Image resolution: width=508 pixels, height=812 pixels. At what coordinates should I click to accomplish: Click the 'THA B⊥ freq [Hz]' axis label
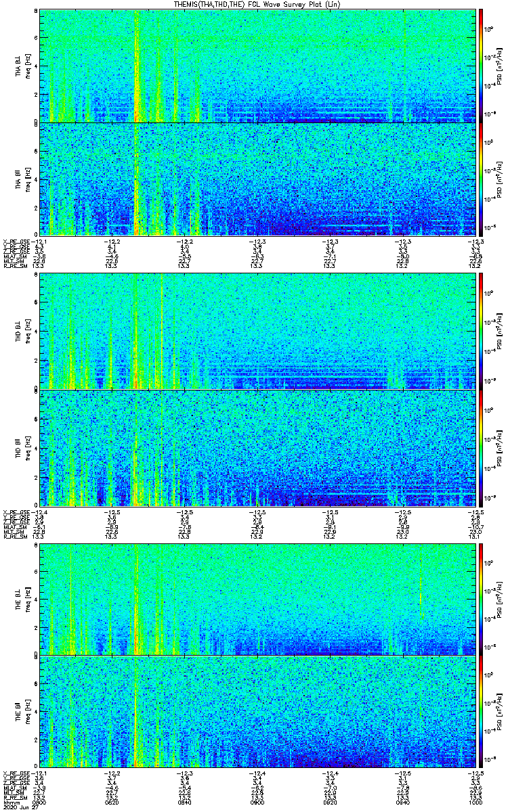[x=22, y=66]
